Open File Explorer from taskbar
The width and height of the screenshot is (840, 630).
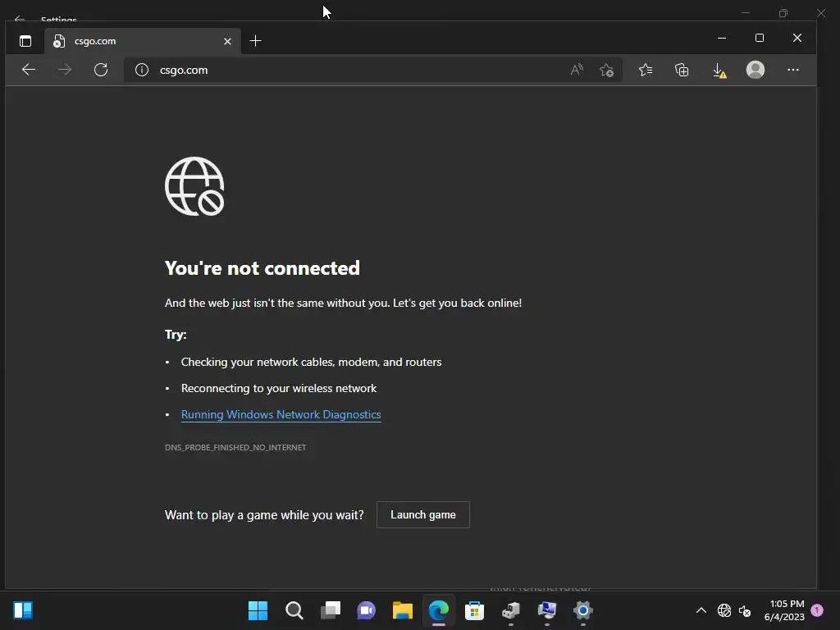(x=402, y=610)
